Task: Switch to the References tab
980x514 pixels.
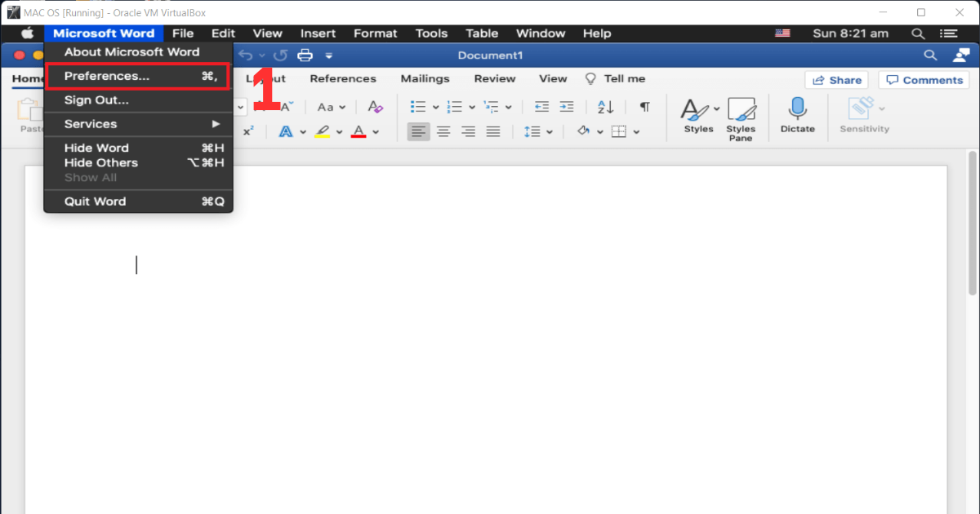Action: point(343,79)
